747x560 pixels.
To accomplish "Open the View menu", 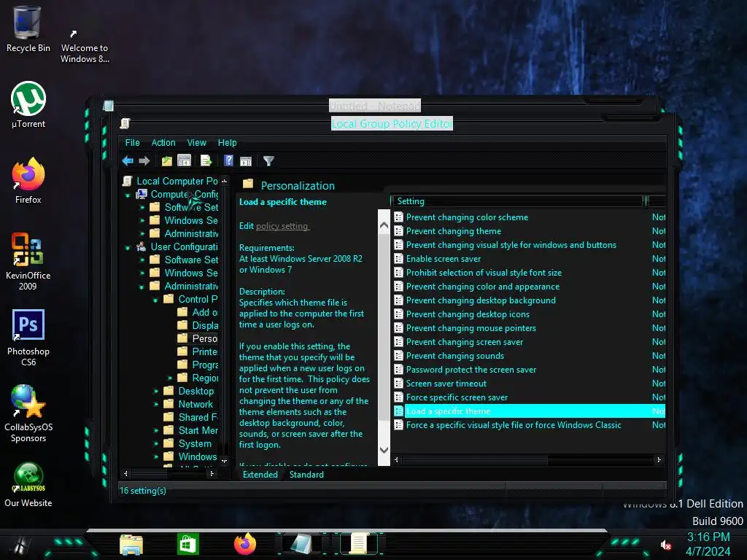I will [197, 142].
